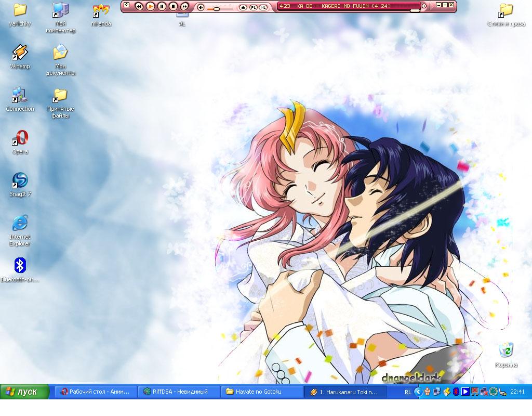Mute Winamp with speaker icon

coord(201,7)
